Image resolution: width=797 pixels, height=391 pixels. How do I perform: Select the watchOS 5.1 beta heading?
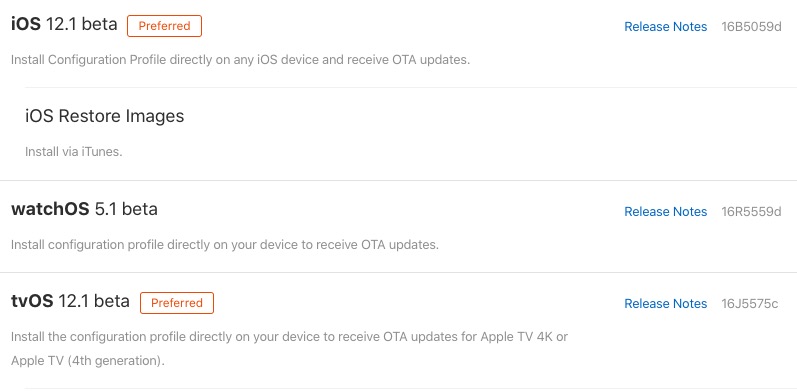pos(84,209)
